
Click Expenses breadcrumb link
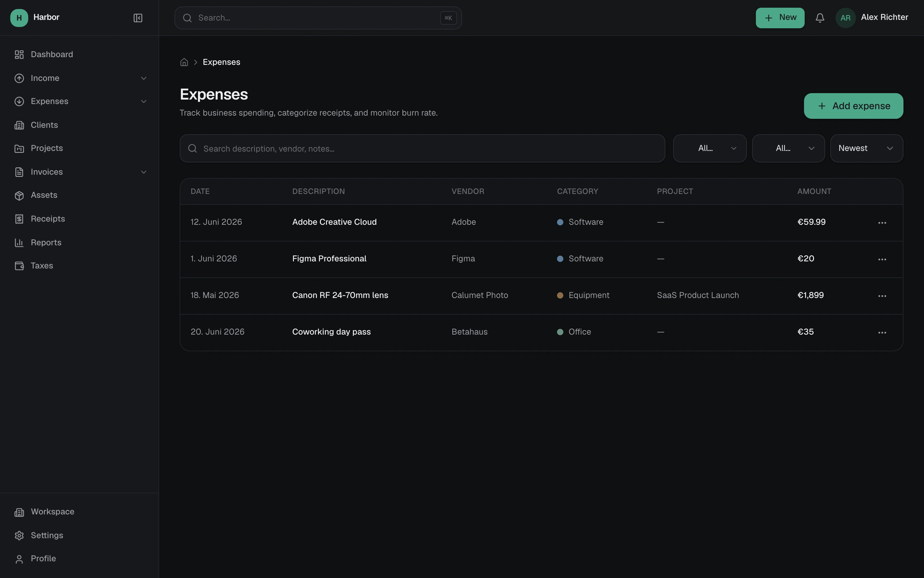pos(221,62)
